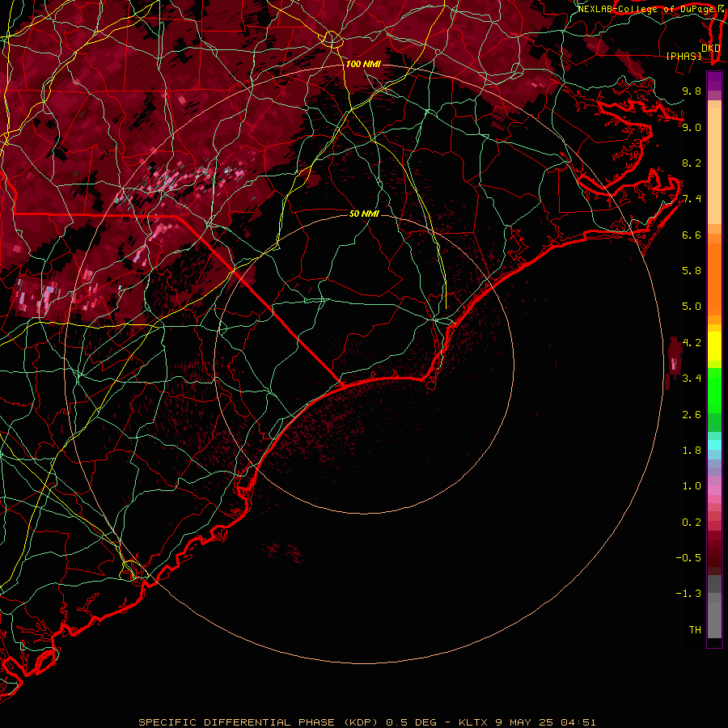Image resolution: width=728 pixels, height=728 pixels.
Task: Click the 5.0 value on the color scale
Action: point(692,307)
